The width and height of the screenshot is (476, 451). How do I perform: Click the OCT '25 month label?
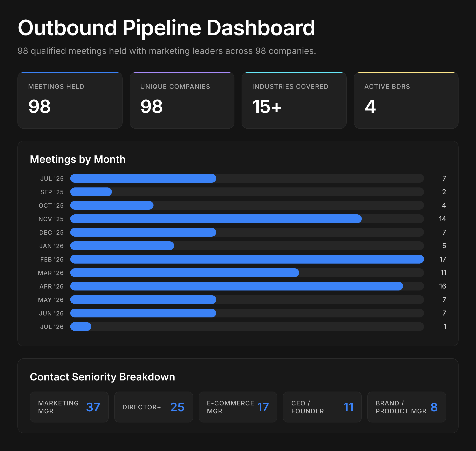pos(51,205)
